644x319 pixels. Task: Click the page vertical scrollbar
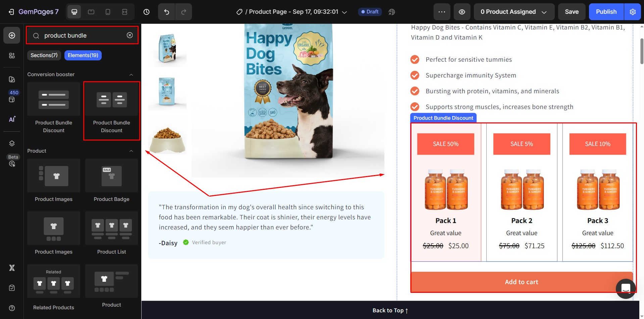tap(642, 51)
